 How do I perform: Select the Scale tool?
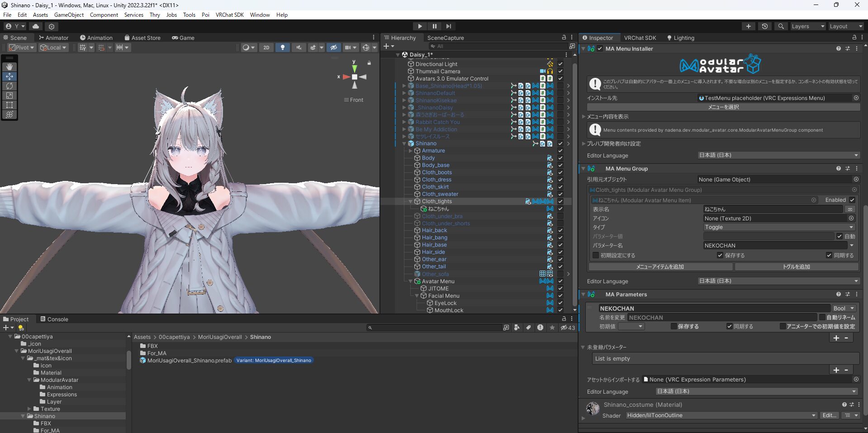9,95
